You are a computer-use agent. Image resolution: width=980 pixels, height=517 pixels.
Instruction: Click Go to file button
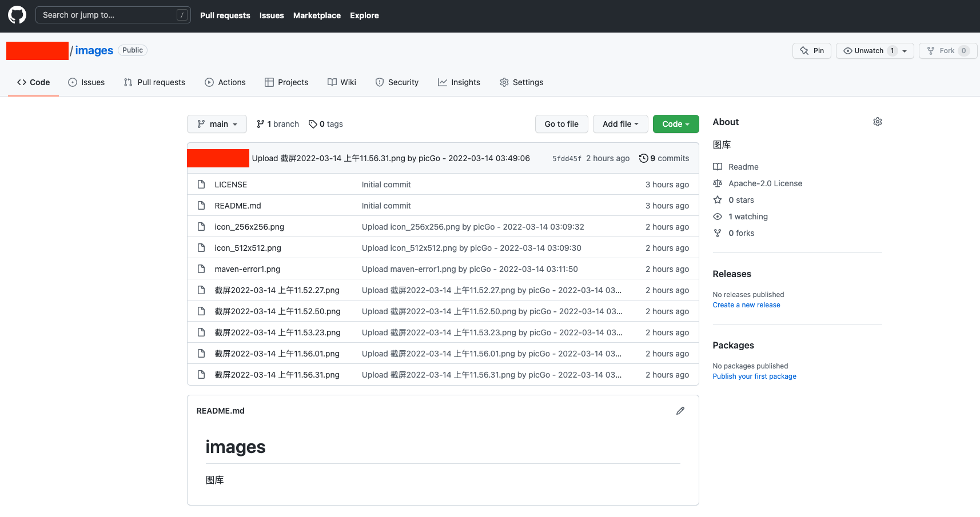561,124
